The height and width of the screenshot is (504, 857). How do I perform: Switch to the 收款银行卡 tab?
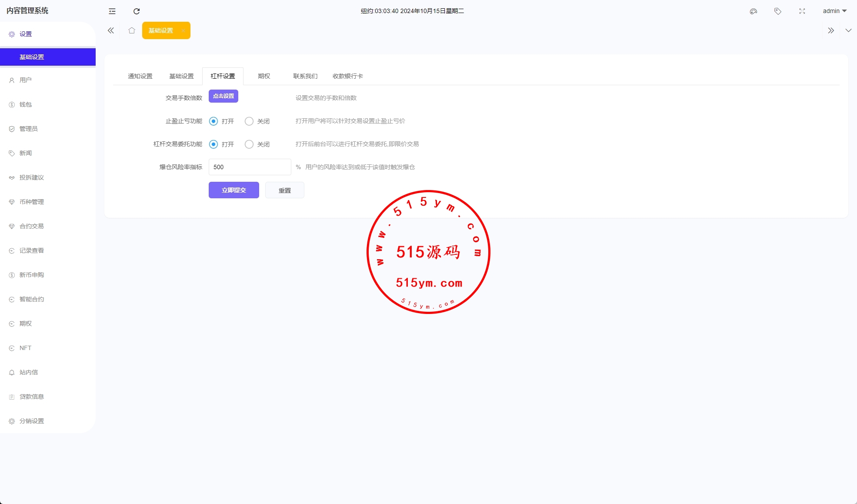[x=347, y=76]
